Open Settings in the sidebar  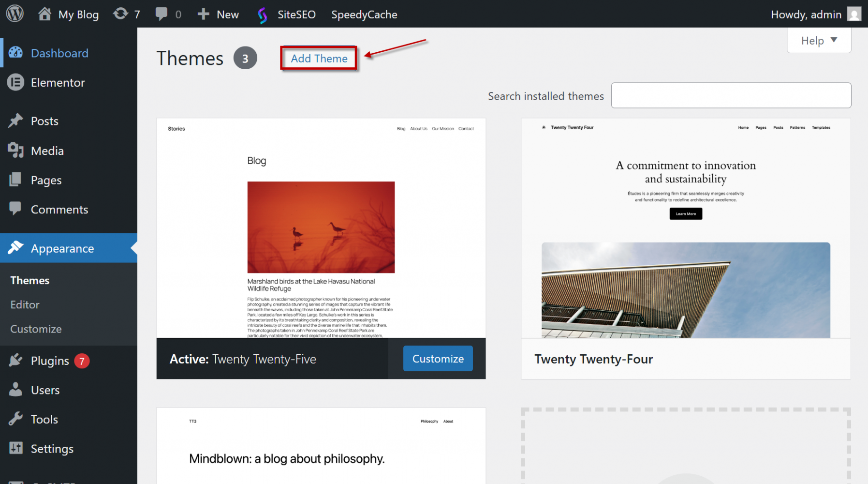[52, 449]
